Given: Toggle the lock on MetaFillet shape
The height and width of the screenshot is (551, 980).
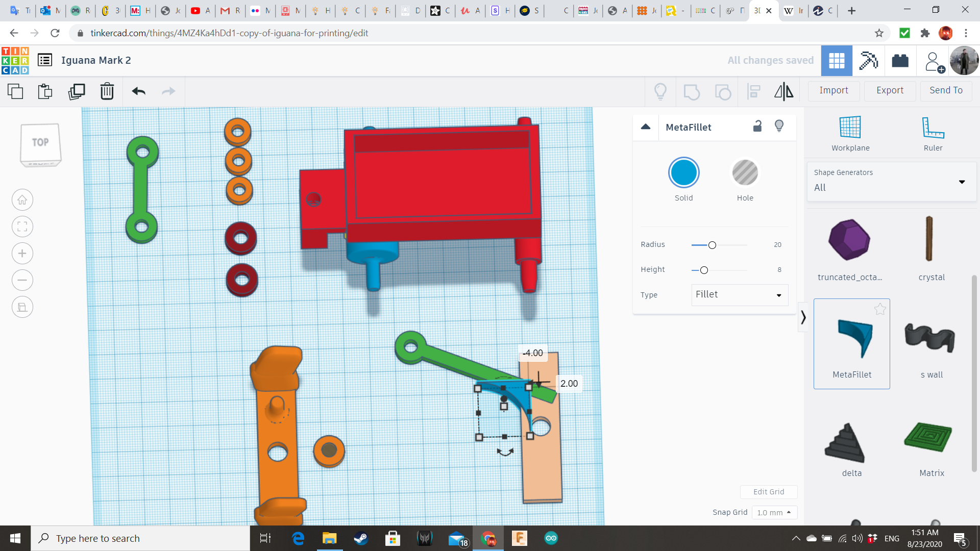Looking at the screenshot, I should 757,126.
